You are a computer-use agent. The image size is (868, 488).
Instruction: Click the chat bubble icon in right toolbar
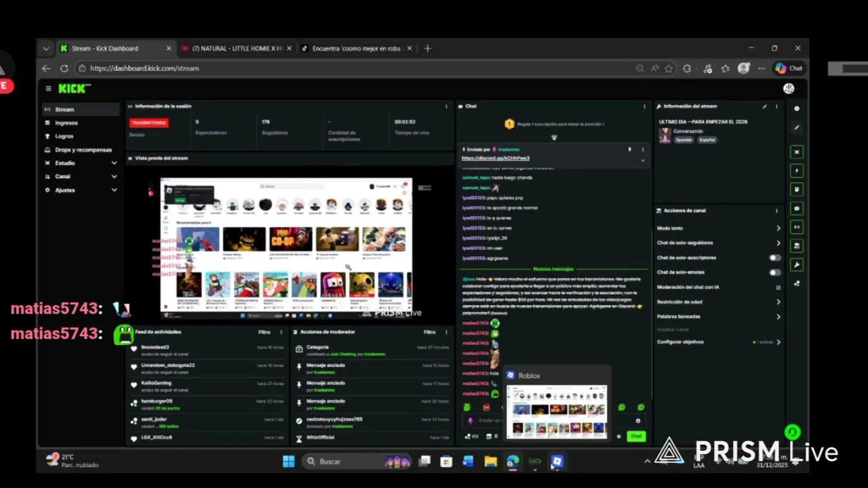[x=797, y=209]
